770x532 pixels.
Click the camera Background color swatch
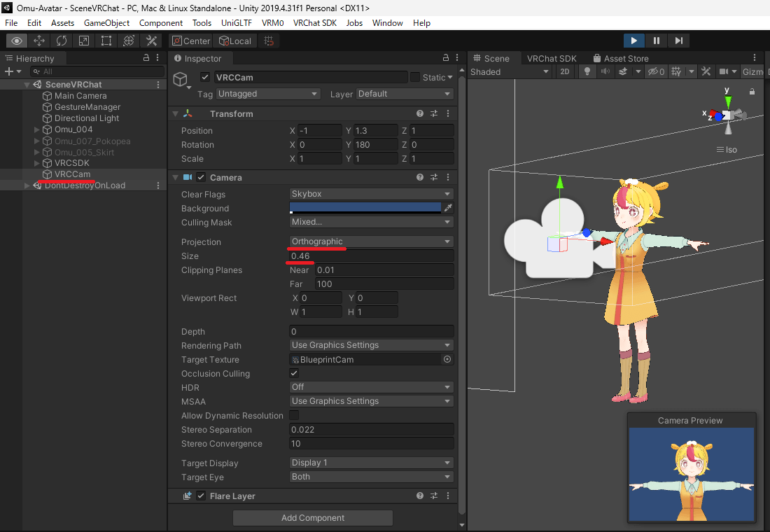pyautogui.click(x=365, y=208)
